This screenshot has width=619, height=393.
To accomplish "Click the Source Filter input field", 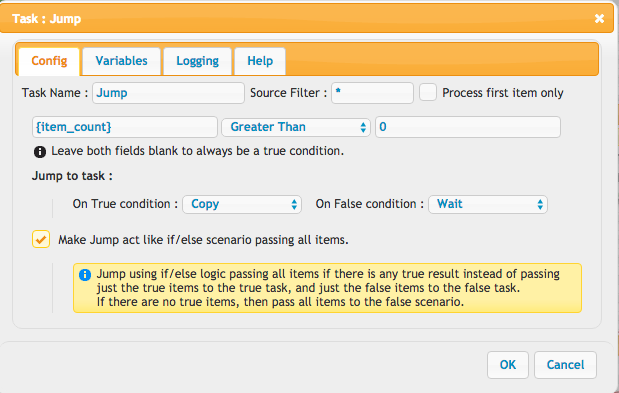I will 372,93.
